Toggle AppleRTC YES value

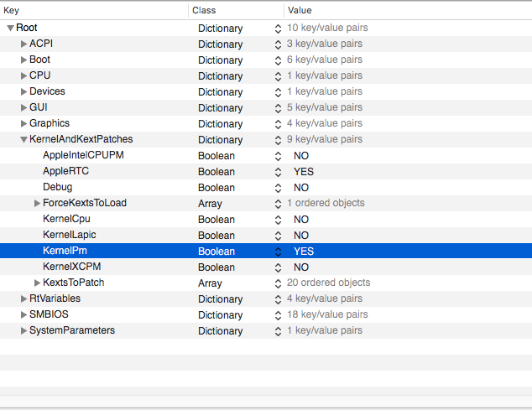click(304, 172)
